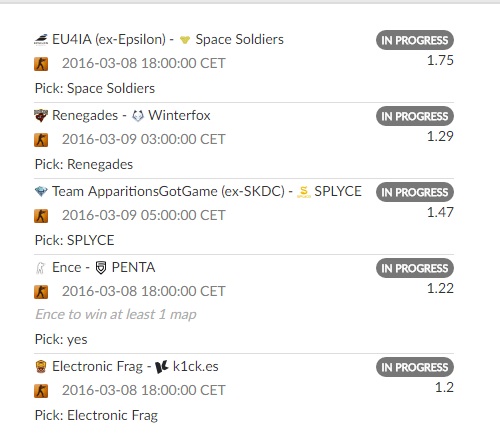The height and width of the screenshot is (435, 500).
Task: Click the Space Soldiers yellow heart logo
Action: pos(185,40)
